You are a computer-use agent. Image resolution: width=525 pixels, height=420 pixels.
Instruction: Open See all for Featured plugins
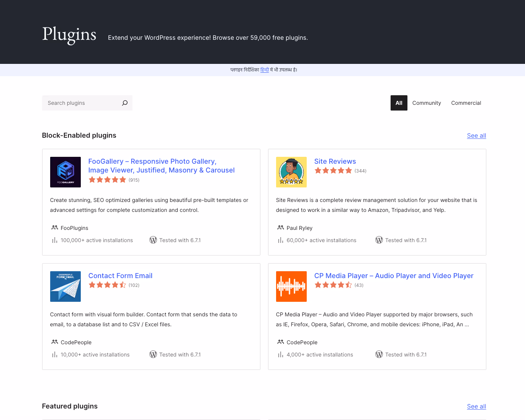pos(476,406)
